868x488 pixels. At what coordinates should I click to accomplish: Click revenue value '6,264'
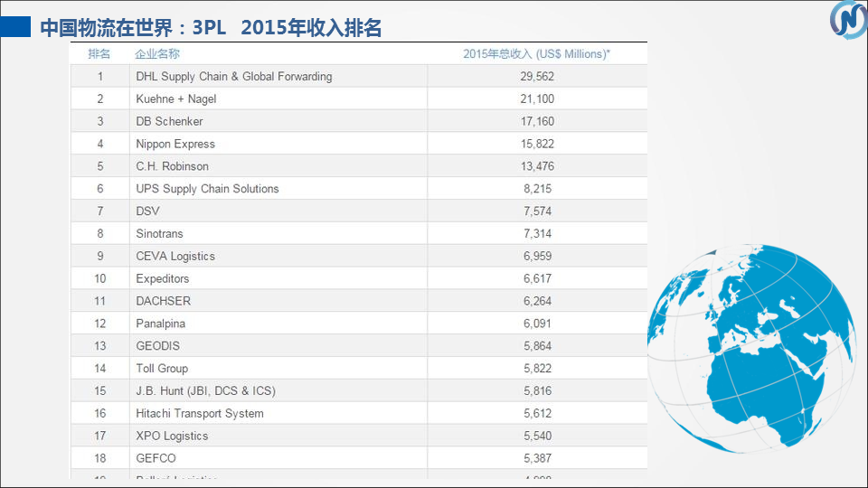pos(537,301)
